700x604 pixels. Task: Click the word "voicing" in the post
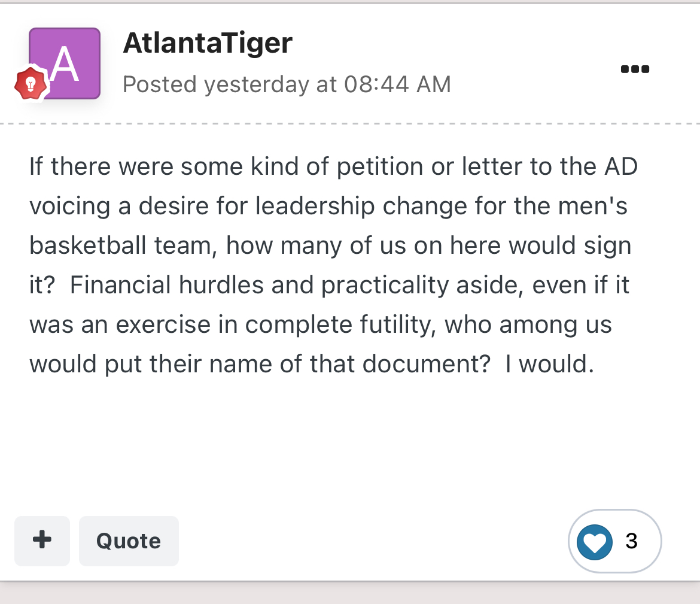click(70, 206)
